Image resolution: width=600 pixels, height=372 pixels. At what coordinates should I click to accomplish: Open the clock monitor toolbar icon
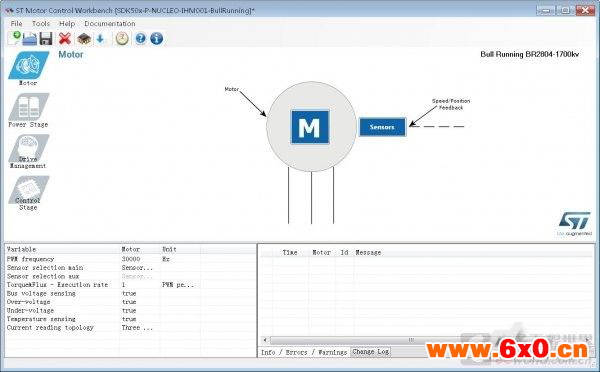(x=122, y=39)
